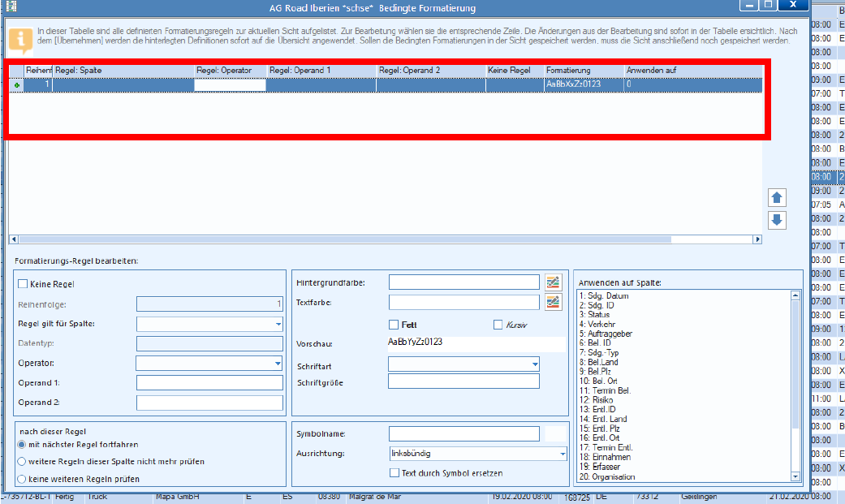The width and height of the screenshot is (845, 504).
Task: Click the empty Operator cell in row 1
Action: [230, 84]
